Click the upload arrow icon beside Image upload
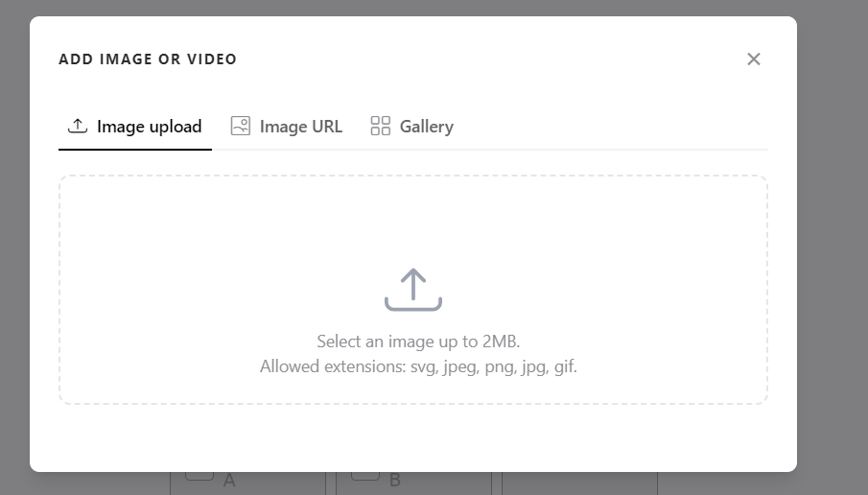 coord(78,126)
